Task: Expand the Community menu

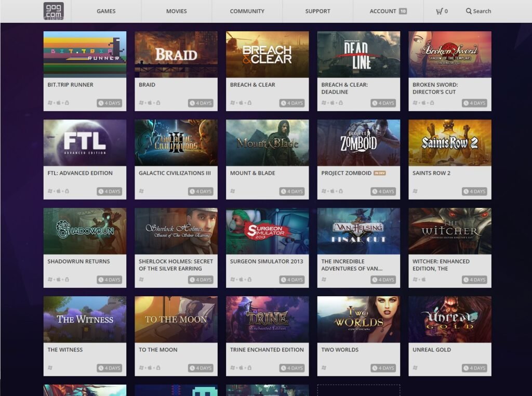Action: pyautogui.click(x=247, y=11)
